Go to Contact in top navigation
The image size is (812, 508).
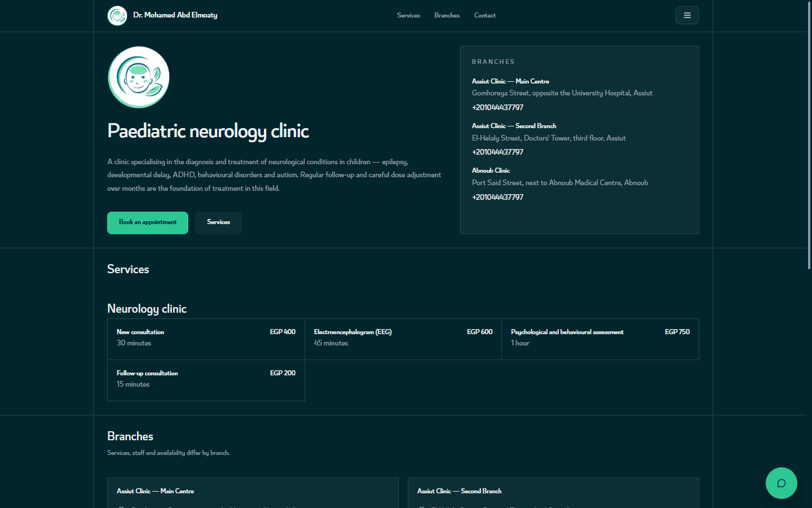point(485,15)
